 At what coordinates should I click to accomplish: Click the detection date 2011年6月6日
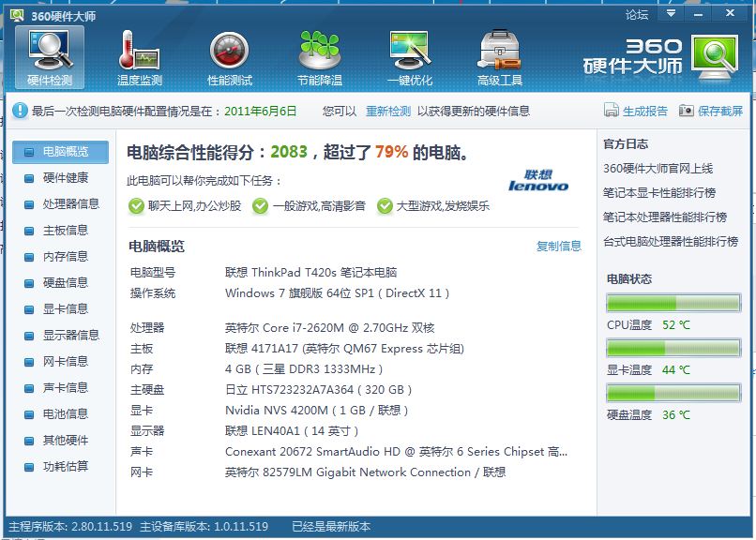(261, 112)
